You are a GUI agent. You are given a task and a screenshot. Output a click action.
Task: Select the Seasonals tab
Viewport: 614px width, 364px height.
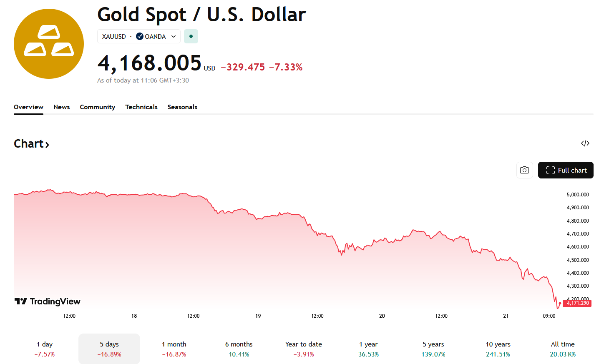[x=182, y=107]
